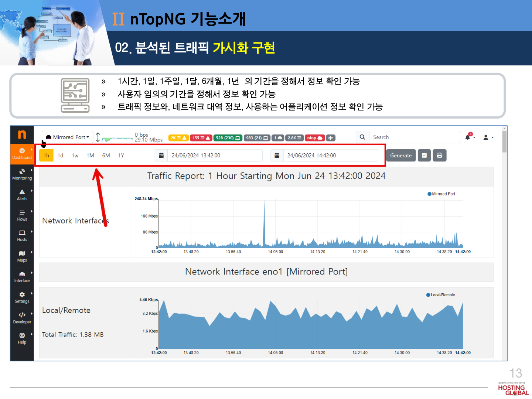The height and width of the screenshot is (399, 532).
Task: Open the Interface sidebar section
Action: [x=22, y=277]
